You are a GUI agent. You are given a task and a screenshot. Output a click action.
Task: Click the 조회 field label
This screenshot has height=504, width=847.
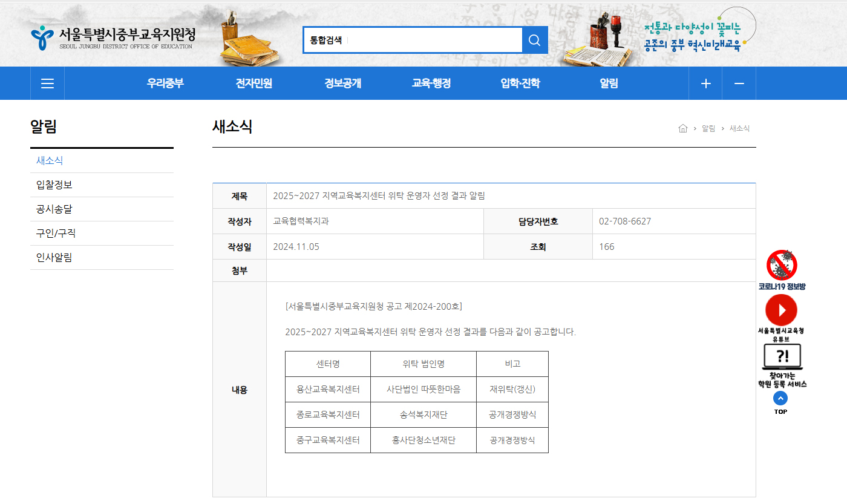[538, 247]
